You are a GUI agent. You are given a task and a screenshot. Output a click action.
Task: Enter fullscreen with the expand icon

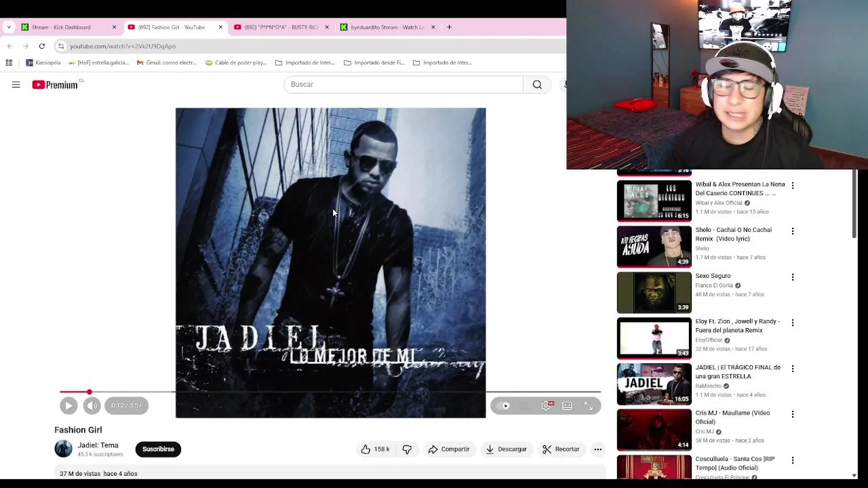point(589,405)
